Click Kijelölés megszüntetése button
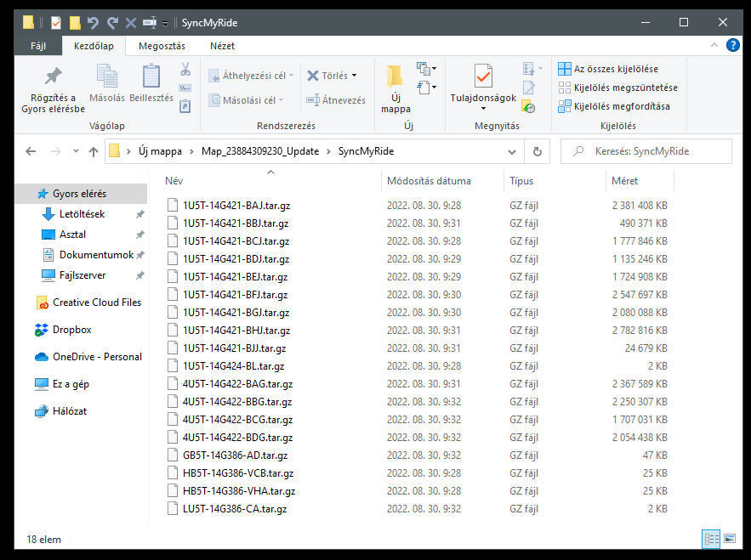The width and height of the screenshot is (751, 560). (x=617, y=88)
